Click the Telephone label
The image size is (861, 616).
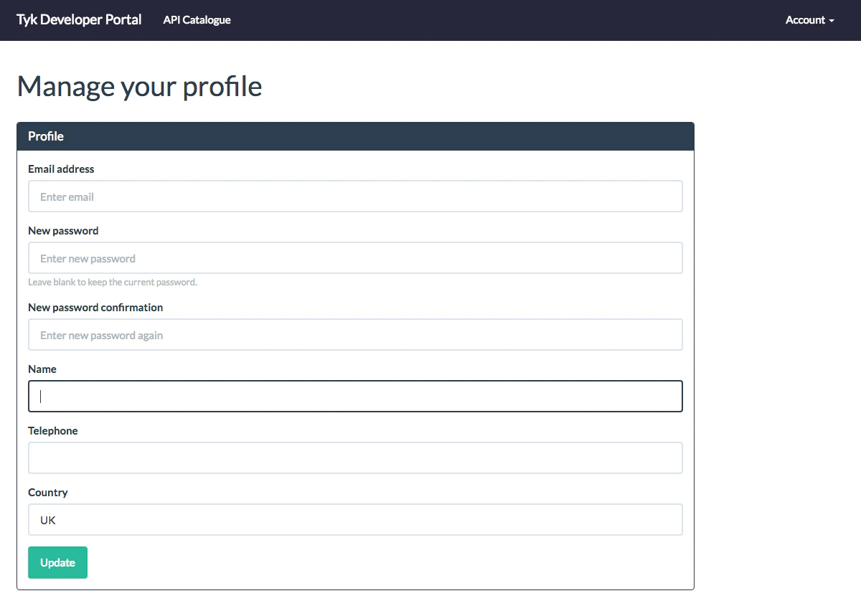coord(53,430)
